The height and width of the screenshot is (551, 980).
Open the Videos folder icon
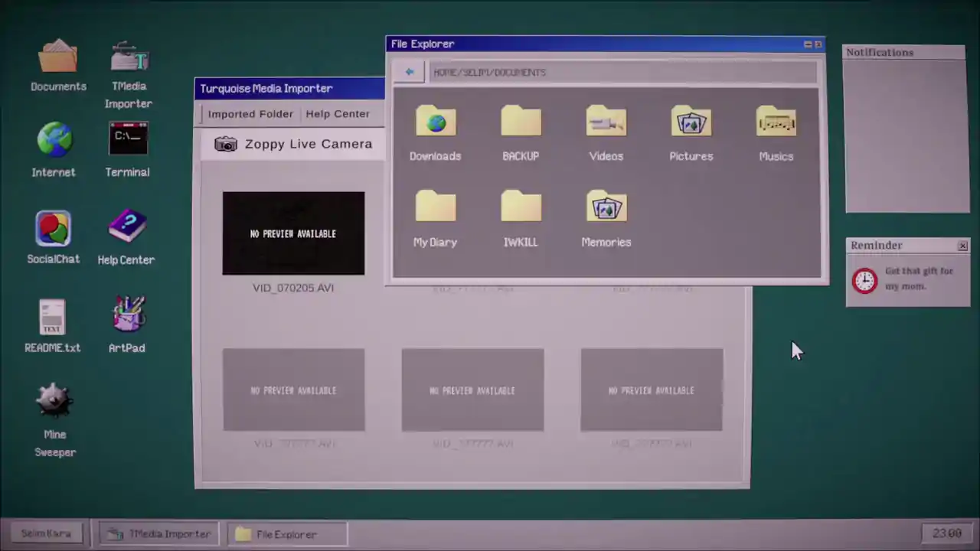tap(606, 122)
